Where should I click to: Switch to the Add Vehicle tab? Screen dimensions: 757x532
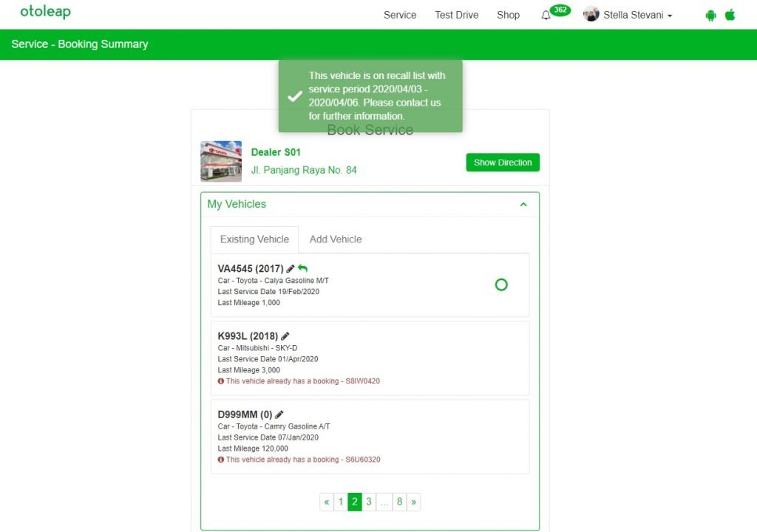coord(336,239)
